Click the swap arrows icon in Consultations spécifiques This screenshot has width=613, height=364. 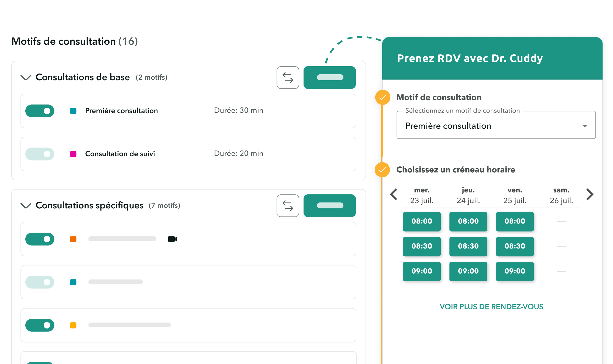tap(288, 206)
